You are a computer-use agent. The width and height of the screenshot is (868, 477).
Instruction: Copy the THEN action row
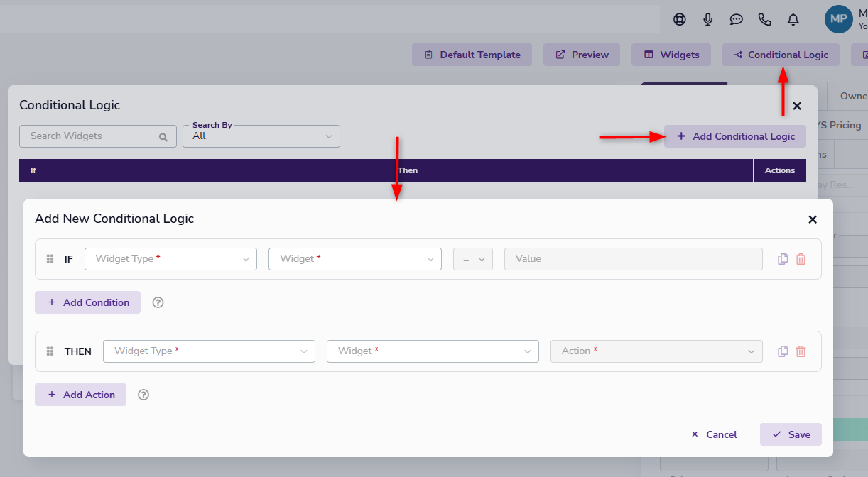click(783, 351)
